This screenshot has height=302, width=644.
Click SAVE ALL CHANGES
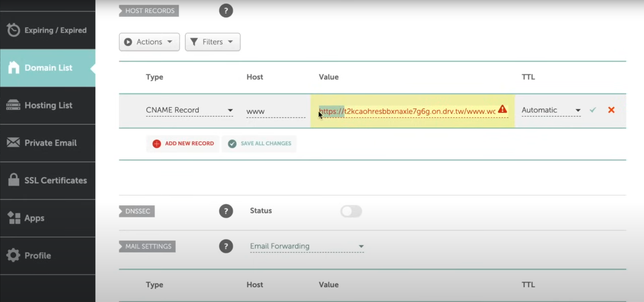click(259, 144)
